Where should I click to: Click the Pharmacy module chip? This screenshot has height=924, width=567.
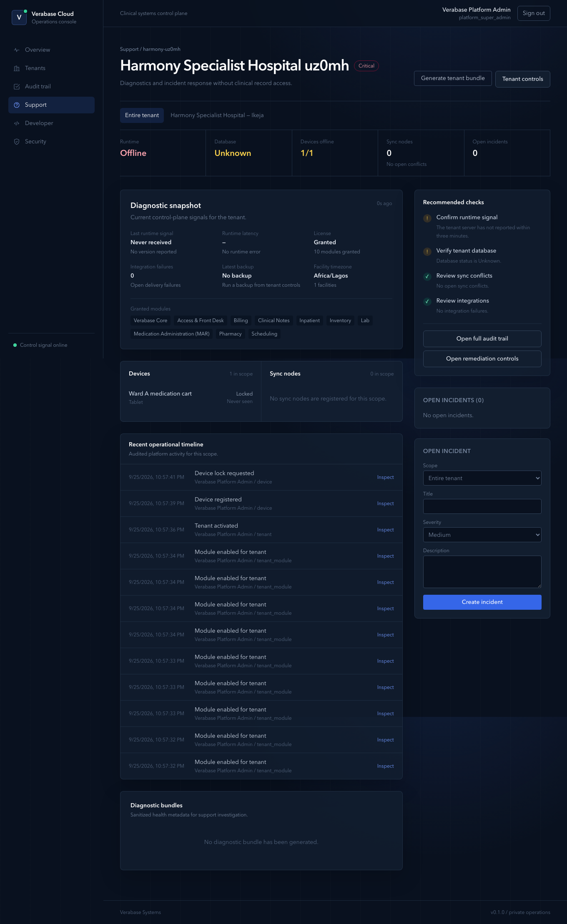(230, 334)
